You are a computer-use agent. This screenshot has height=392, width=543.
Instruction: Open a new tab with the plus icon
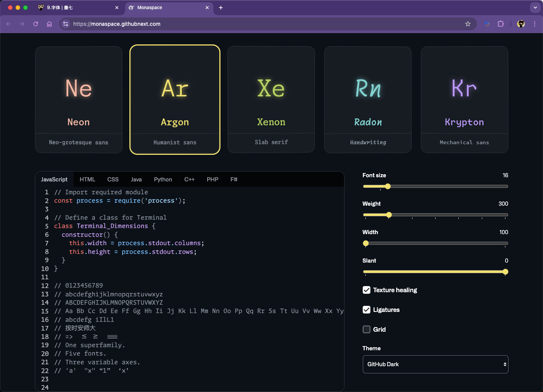[x=221, y=8]
